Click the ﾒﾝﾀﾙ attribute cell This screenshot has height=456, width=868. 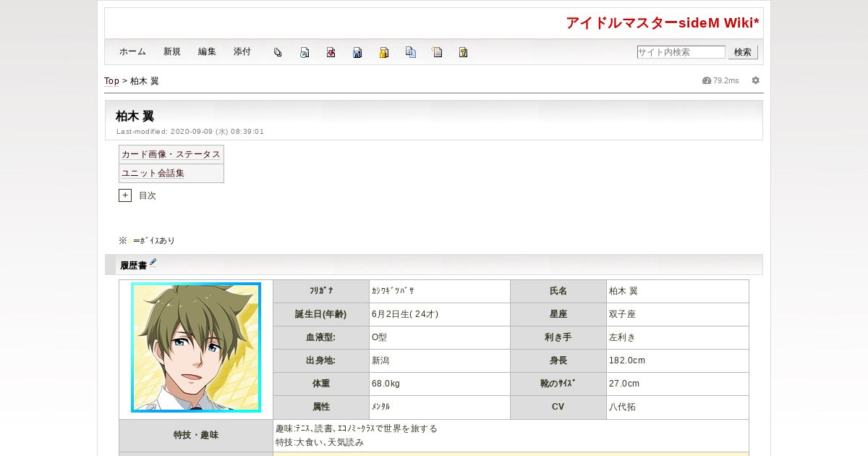(x=440, y=407)
